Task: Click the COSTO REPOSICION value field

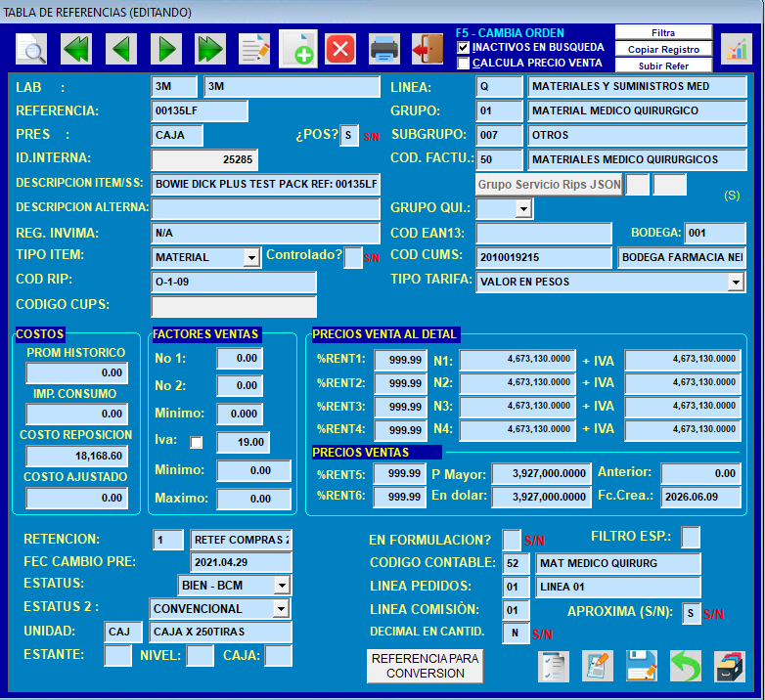Action: (x=77, y=456)
